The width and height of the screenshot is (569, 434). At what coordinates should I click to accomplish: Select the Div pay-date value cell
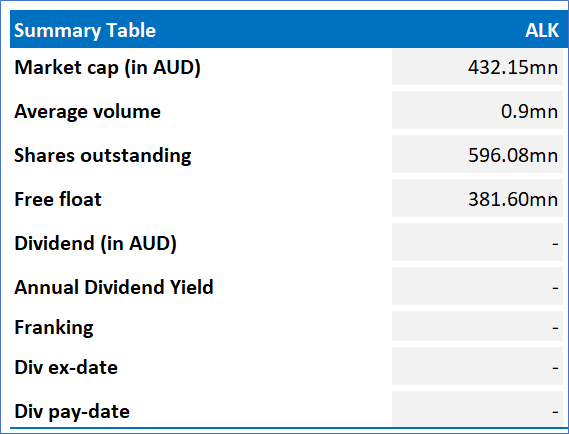pyautogui.click(x=477, y=409)
